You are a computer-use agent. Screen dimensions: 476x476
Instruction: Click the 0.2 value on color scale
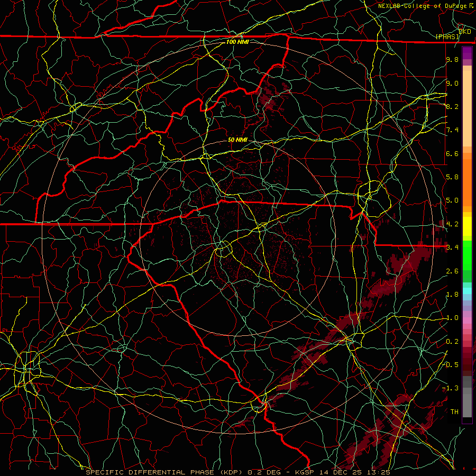pyautogui.click(x=452, y=342)
